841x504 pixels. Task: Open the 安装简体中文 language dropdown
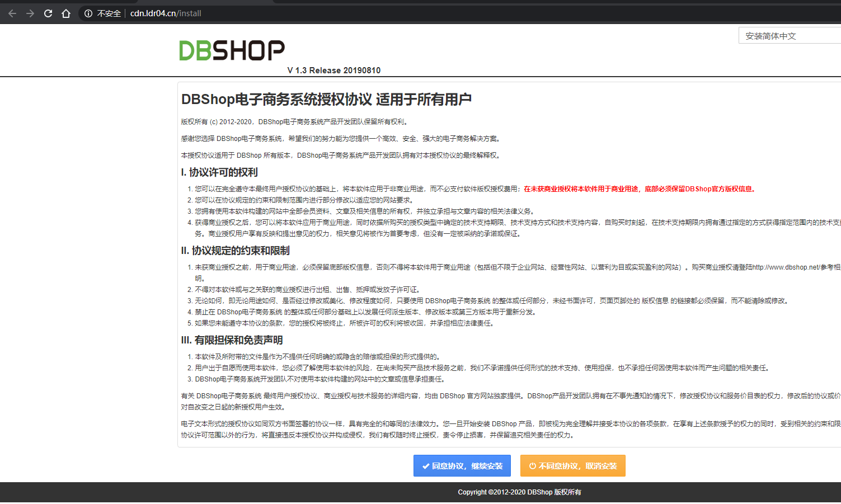pyautogui.click(x=790, y=36)
